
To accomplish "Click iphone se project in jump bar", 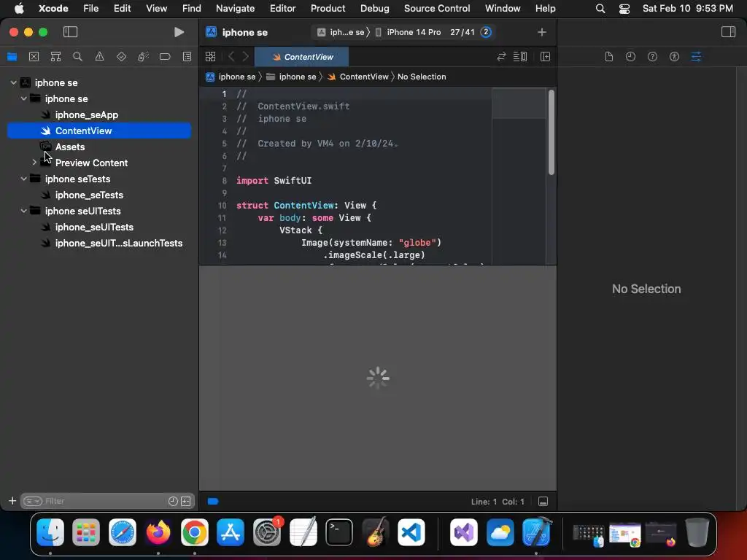I will [x=231, y=77].
